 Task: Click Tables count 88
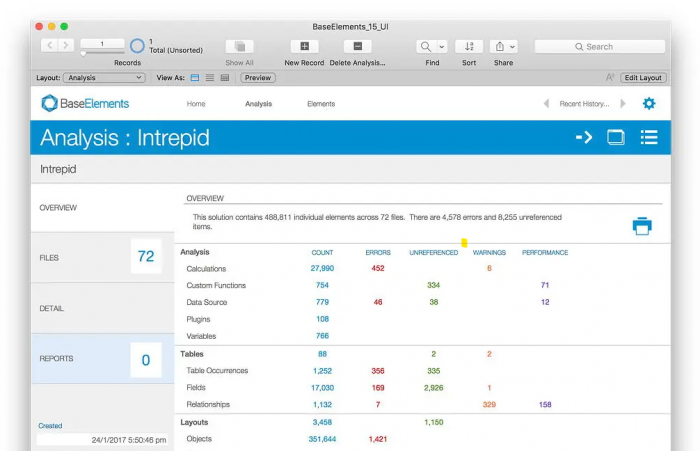pyautogui.click(x=322, y=354)
